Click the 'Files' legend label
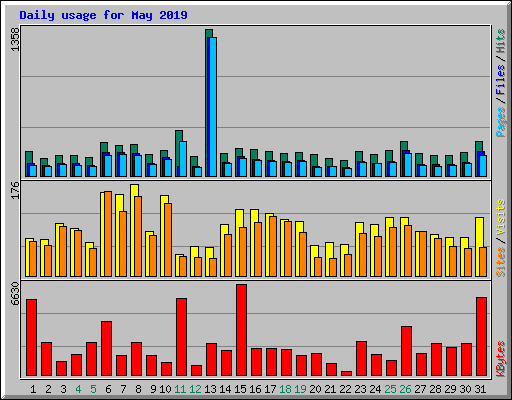512x400 pixels. (x=501, y=80)
